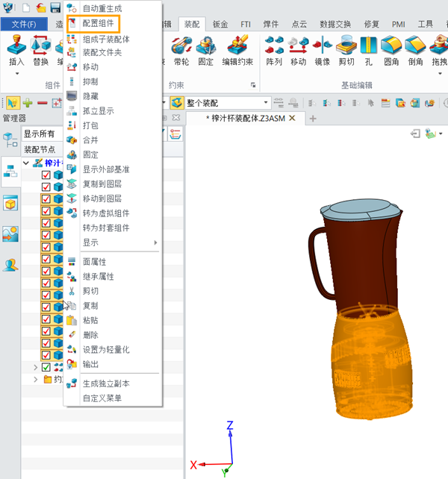The image size is (448, 479).
Task: Click the red minus remove-selection icon
Action: 43,103
